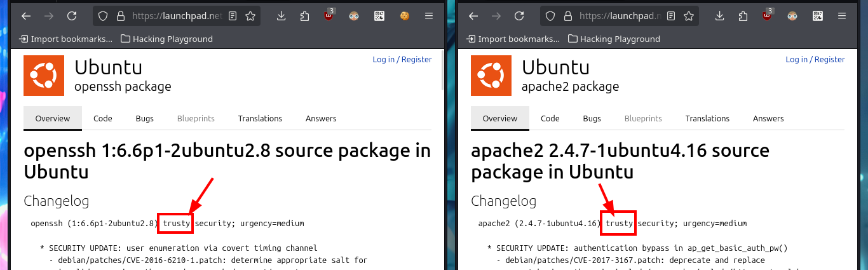Focus the launchpad.net URL in openssh window
Image resolution: width=868 pixels, height=270 pixels.
177,16
